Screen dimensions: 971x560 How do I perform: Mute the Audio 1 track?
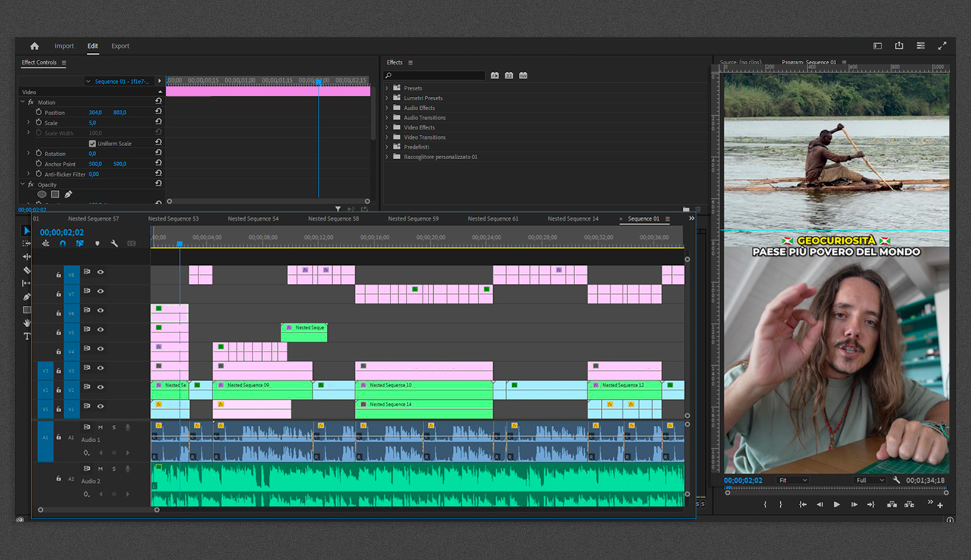pos(100,428)
